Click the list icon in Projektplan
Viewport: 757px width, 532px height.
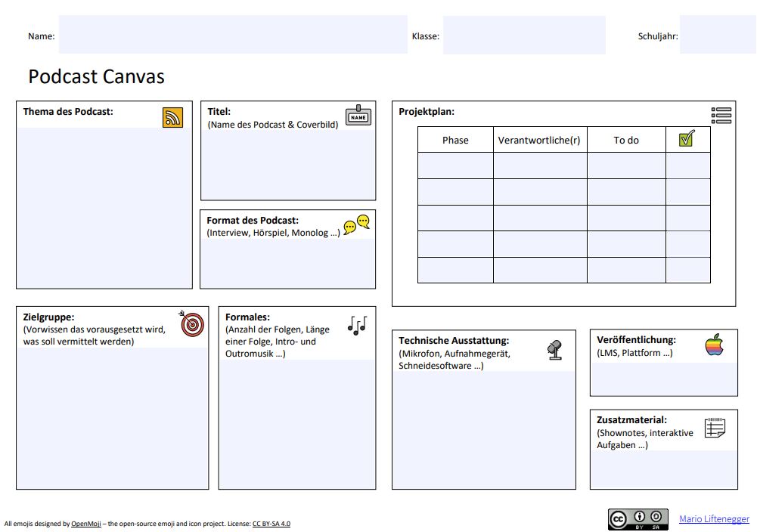[721, 116]
